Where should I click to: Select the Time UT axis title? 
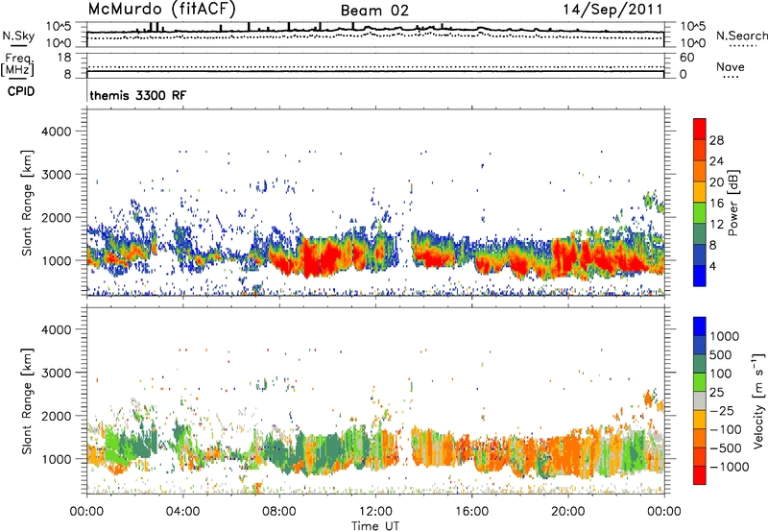click(x=375, y=526)
